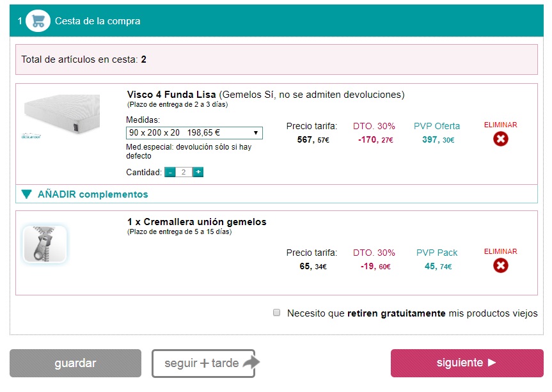Open Visco 4 Funda Lisa product title
This screenshot has width=552, height=392.
(x=171, y=95)
